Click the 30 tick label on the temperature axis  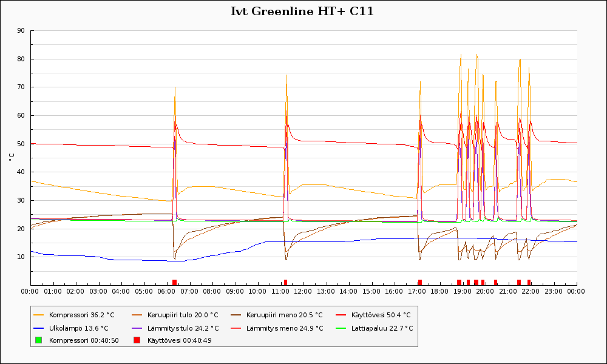[21, 200]
